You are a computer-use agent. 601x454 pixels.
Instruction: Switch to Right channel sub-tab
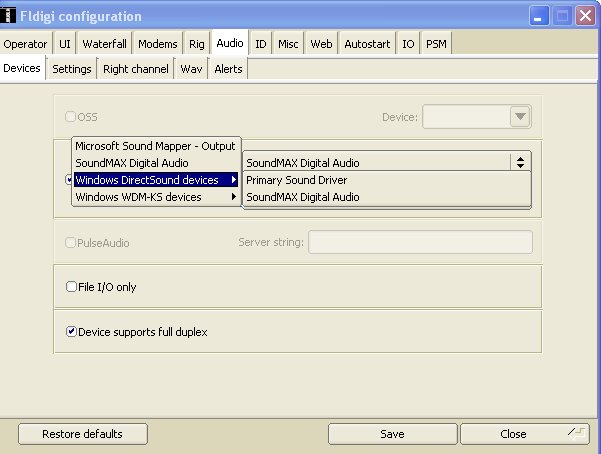(x=136, y=69)
